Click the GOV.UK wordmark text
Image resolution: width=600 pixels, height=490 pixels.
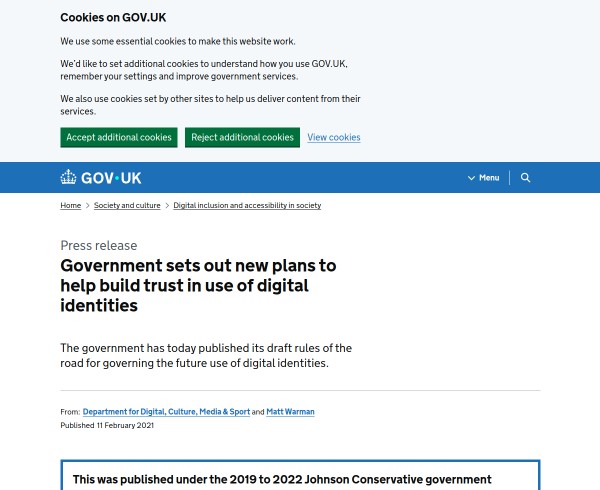(x=112, y=178)
